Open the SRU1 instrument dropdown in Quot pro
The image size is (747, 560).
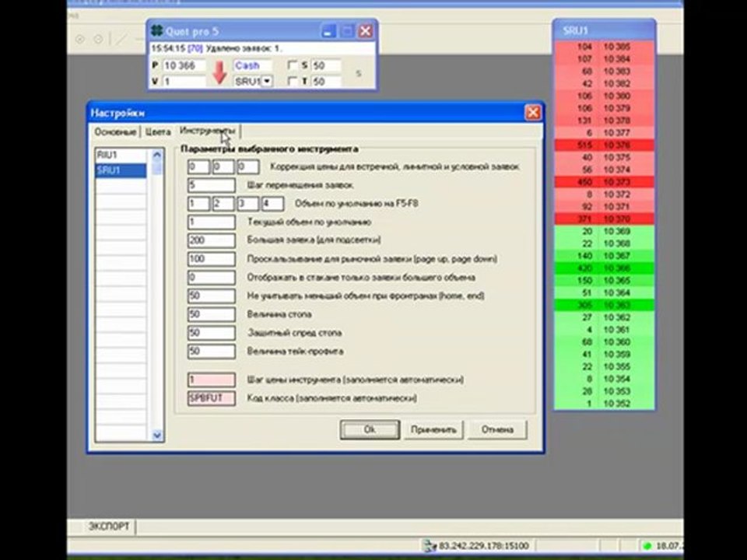click(x=267, y=81)
